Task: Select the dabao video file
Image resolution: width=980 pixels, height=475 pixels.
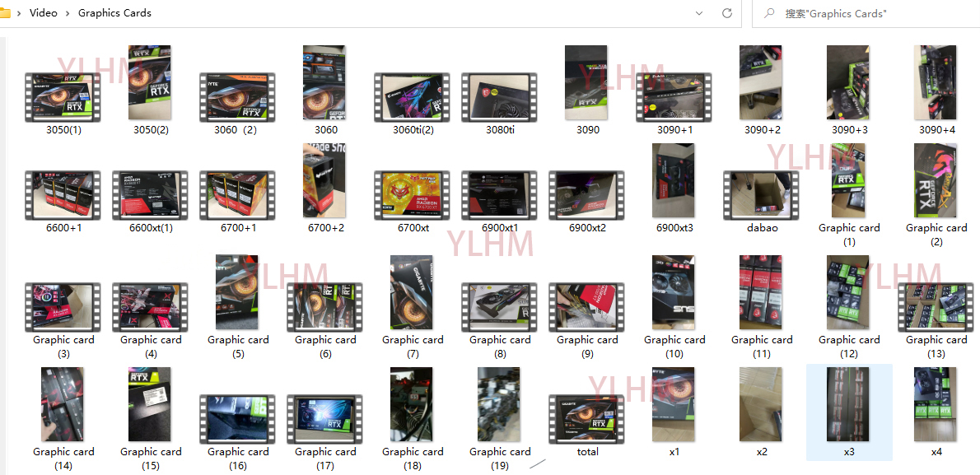Action: click(x=761, y=195)
